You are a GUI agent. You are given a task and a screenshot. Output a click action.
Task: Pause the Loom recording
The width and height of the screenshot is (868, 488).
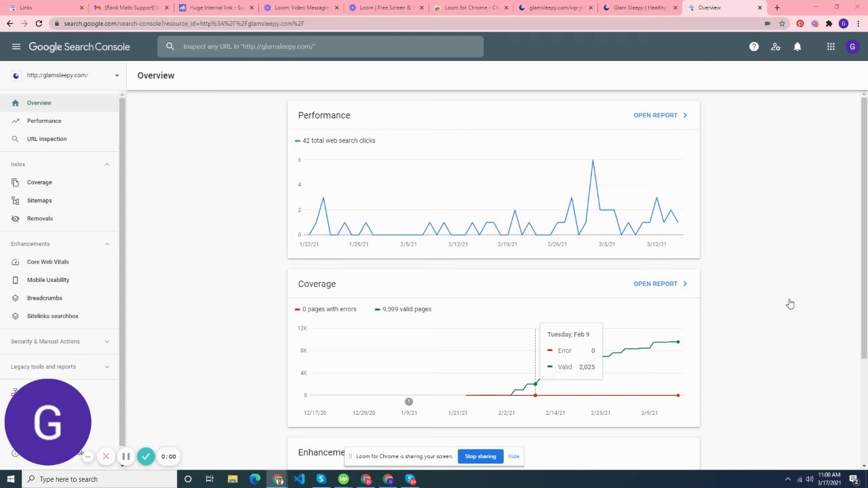[x=125, y=456]
